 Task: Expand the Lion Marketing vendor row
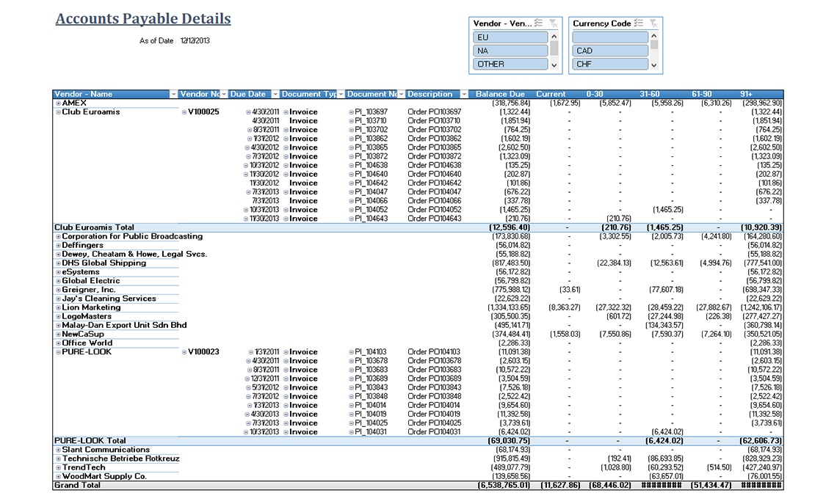pos(58,307)
